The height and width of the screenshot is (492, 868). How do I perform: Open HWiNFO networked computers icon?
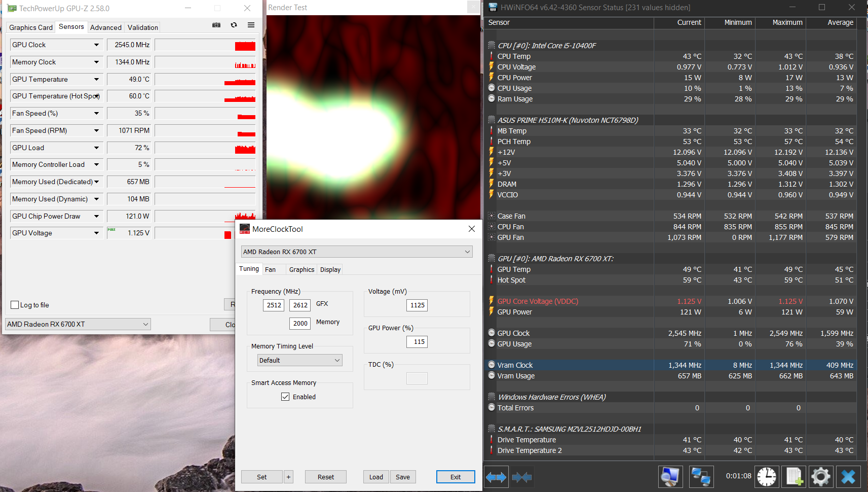click(701, 477)
